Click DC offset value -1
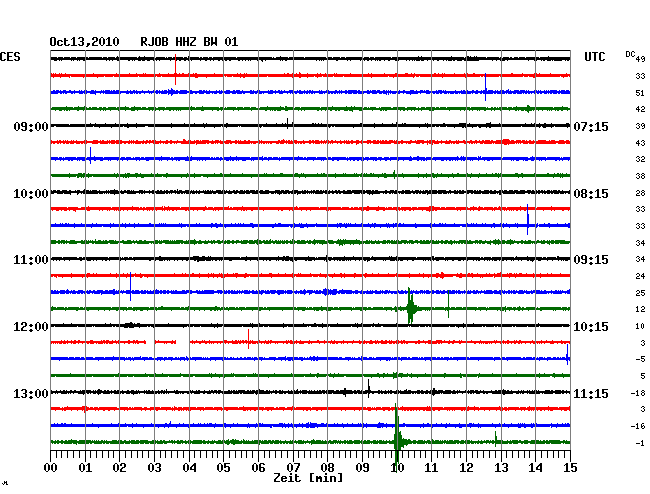 tap(640, 443)
